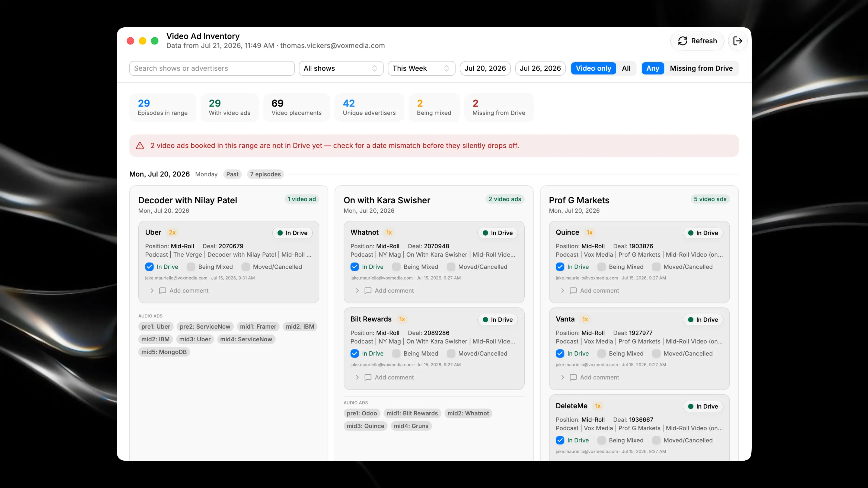868x488 pixels.
Task: Click green status dot on Bilt Rewards badge
Action: (x=486, y=320)
